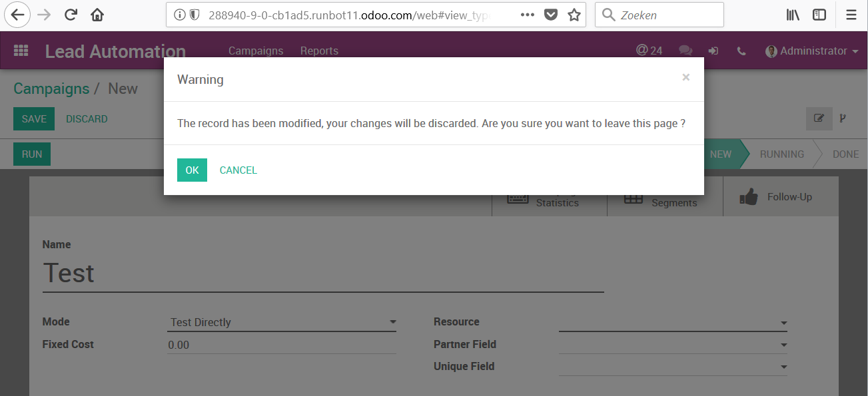Click the tracking protection shield icon
Image resolution: width=868 pixels, height=396 pixels.
(195, 15)
